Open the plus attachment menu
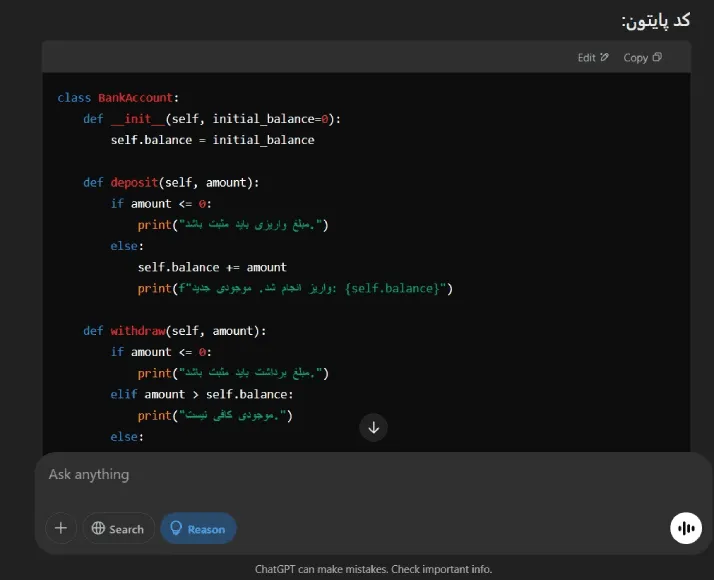 [x=61, y=528]
